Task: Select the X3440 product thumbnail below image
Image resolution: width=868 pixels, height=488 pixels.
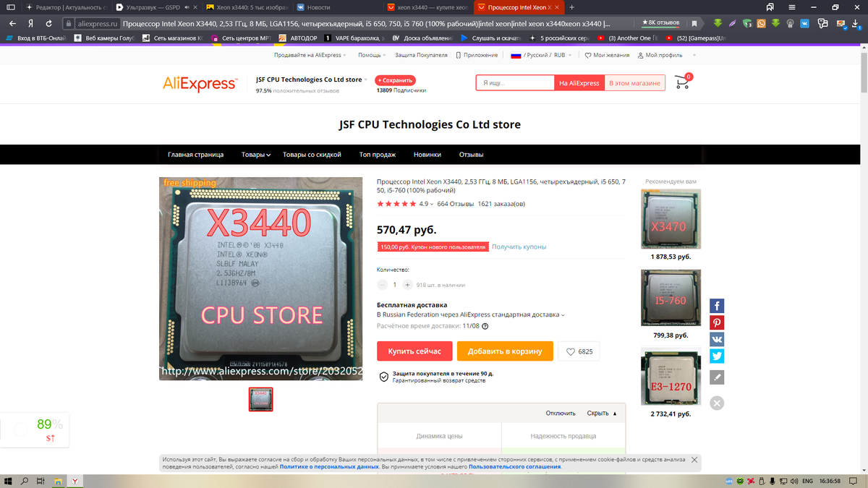Action: [x=260, y=399]
